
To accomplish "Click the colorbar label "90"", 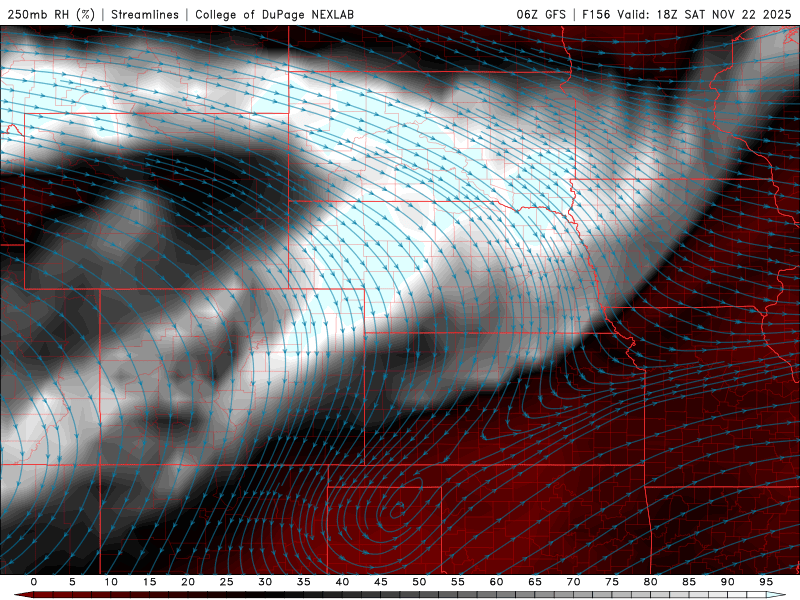I will click(x=727, y=582).
